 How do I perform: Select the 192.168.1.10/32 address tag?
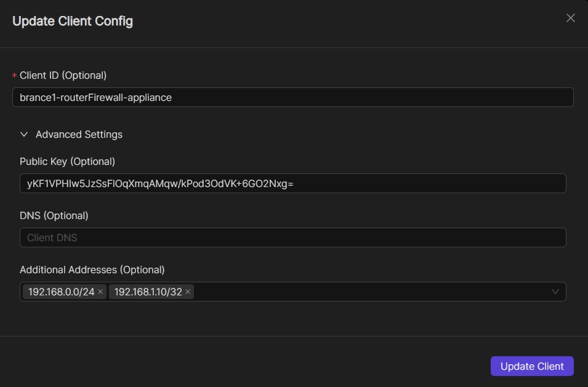(148, 292)
